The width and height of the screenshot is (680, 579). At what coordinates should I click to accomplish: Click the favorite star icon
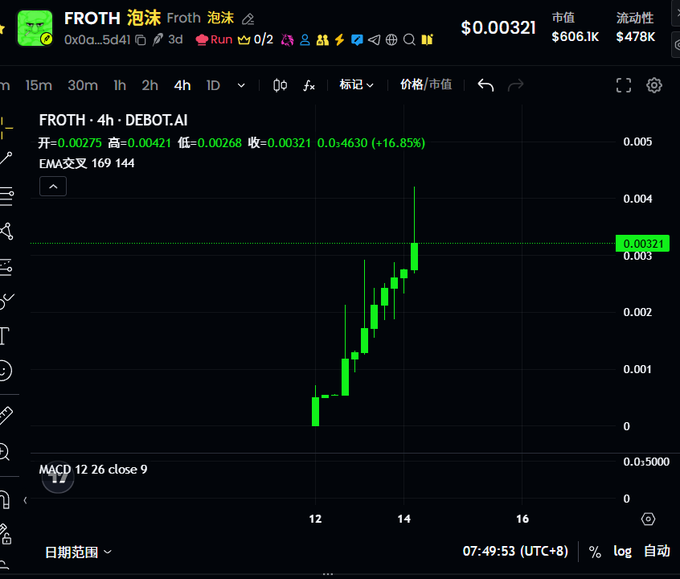pos(2,29)
